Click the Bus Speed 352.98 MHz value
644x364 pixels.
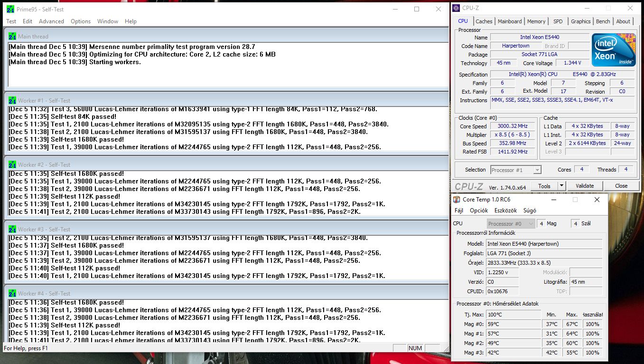[513, 144]
